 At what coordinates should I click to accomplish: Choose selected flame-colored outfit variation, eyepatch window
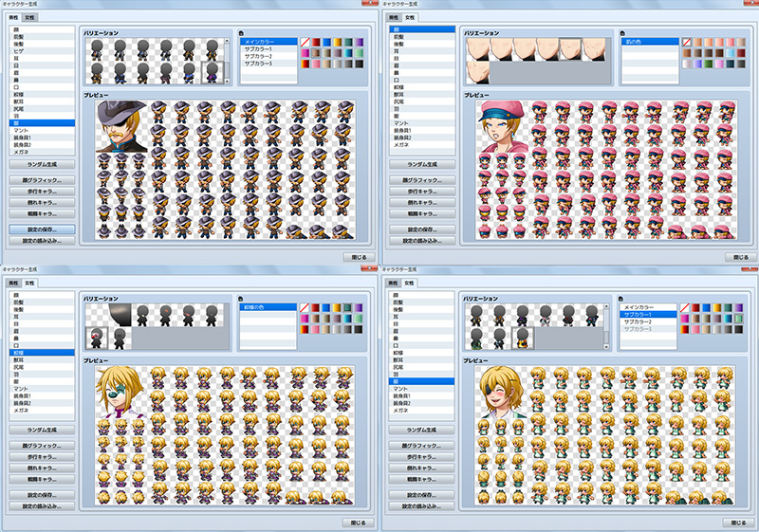pyautogui.click(x=523, y=338)
